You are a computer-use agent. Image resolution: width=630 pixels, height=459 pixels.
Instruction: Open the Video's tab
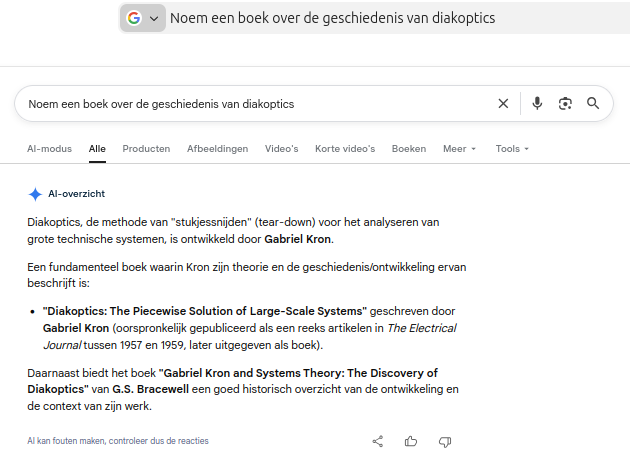[x=281, y=149]
